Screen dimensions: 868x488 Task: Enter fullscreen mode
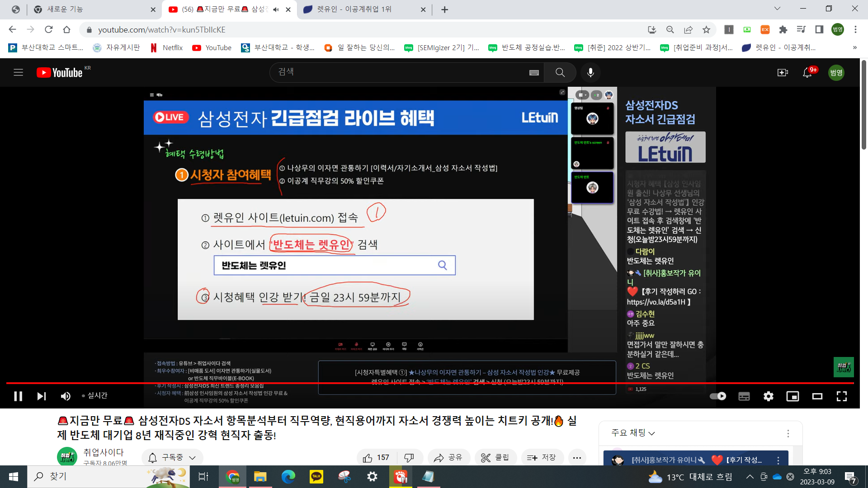click(841, 396)
